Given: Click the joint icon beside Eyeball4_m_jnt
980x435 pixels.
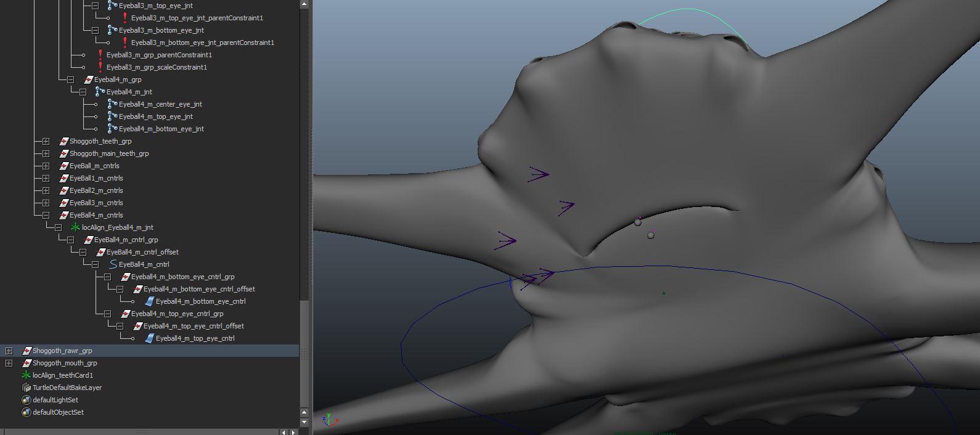Looking at the screenshot, I should pos(100,92).
